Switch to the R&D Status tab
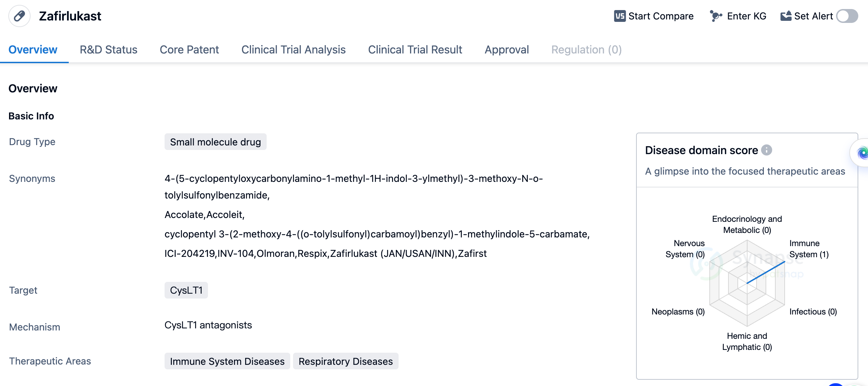The image size is (868, 386). point(108,50)
